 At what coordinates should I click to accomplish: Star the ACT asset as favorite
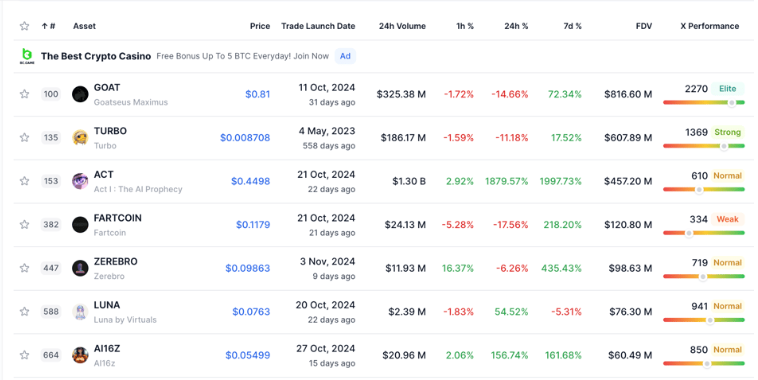pos(24,181)
